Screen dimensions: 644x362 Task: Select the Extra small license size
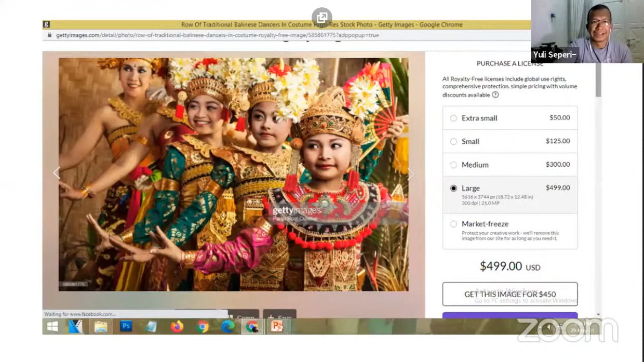coord(453,118)
